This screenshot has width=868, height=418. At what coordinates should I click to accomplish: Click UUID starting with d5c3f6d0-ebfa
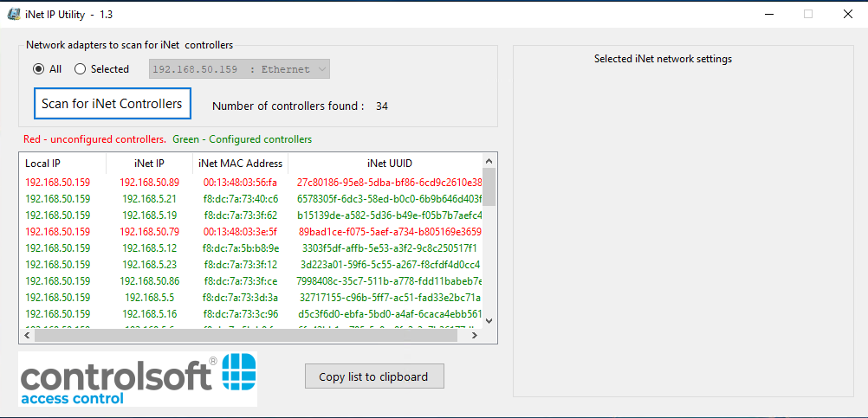click(x=390, y=314)
